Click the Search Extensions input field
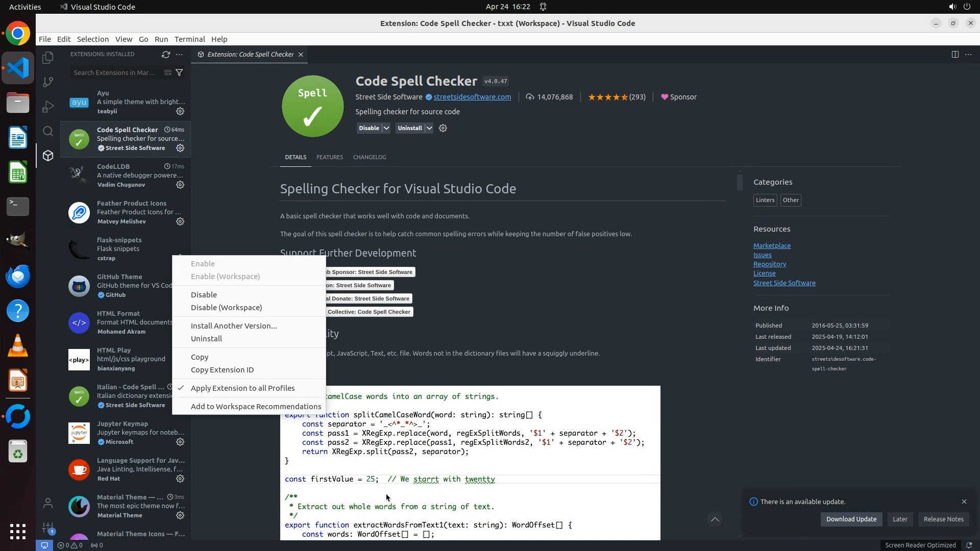The width and height of the screenshot is (980, 551). pos(115,72)
